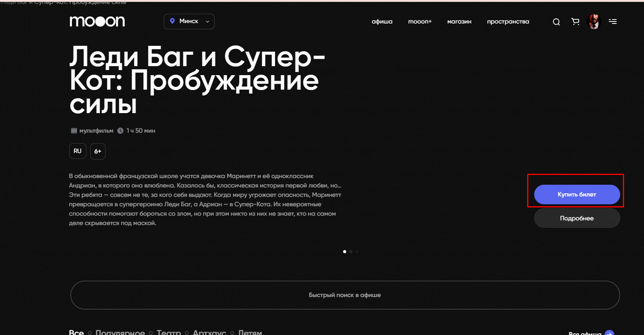Open пространства in the top navigation

(508, 22)
